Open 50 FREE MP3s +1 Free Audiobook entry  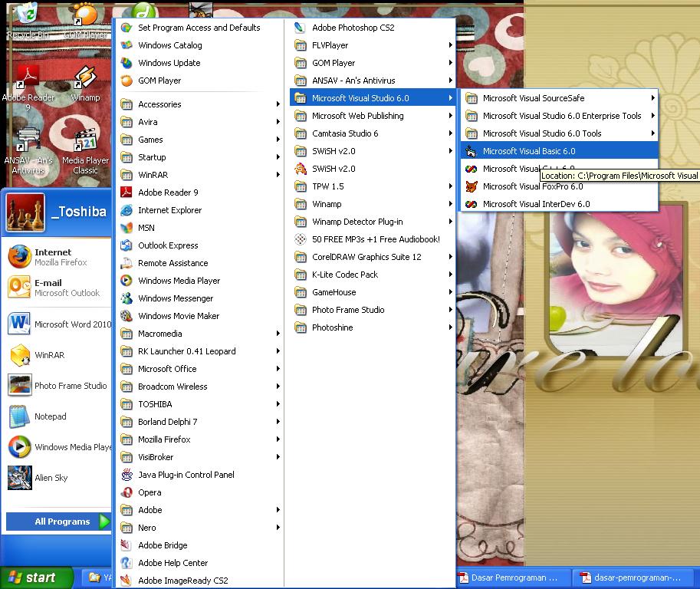point(373,239)
